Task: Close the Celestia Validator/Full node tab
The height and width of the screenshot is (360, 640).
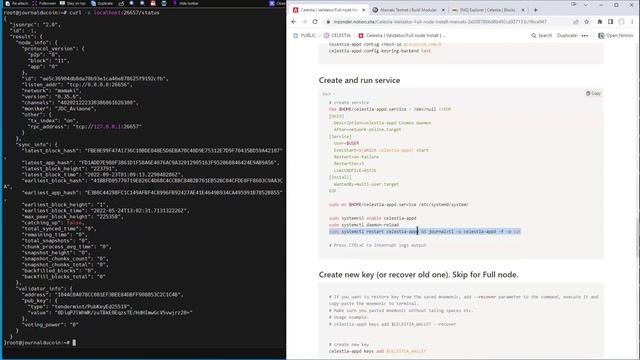Action: click(363, 10)
